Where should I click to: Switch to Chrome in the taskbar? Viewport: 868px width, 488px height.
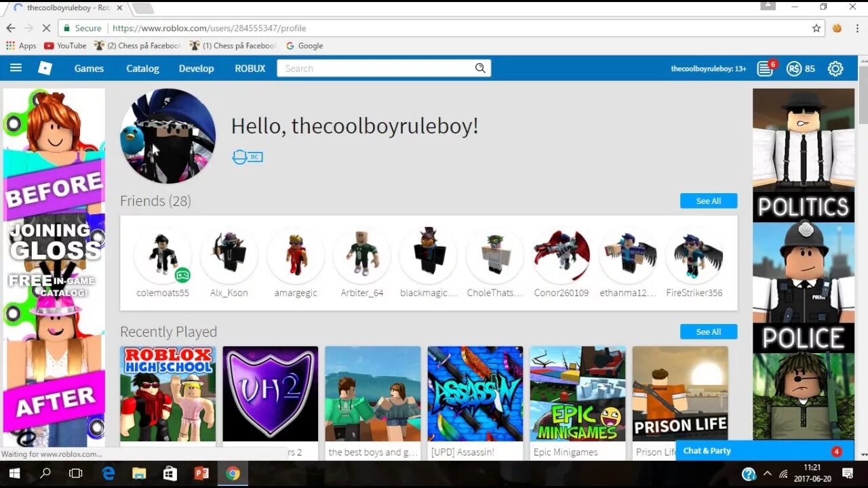(x=233, y=473)
